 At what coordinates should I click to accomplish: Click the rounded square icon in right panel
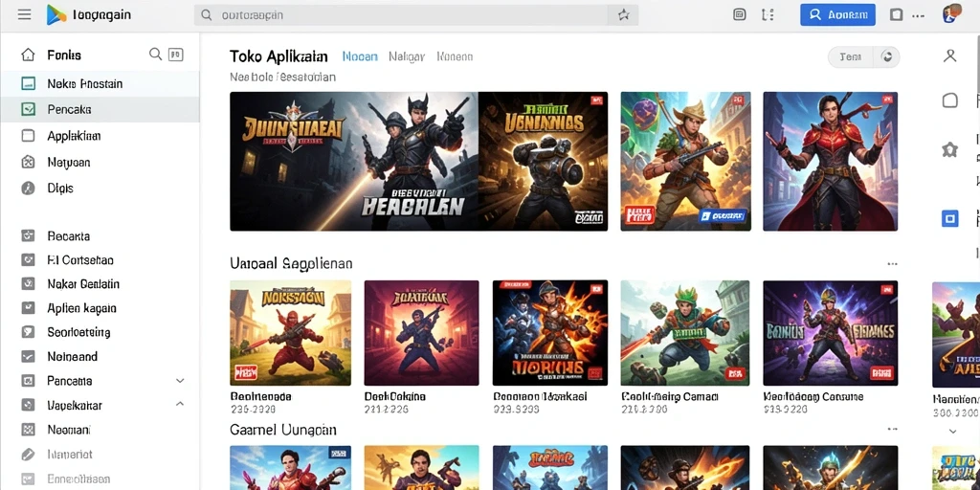[x=950, y=100]
